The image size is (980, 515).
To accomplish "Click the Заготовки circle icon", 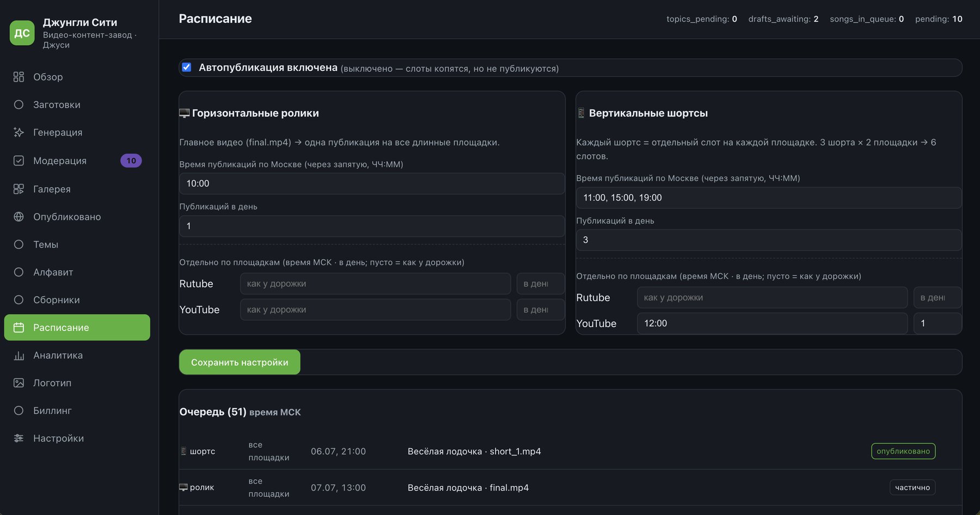I will click(19, 105).
